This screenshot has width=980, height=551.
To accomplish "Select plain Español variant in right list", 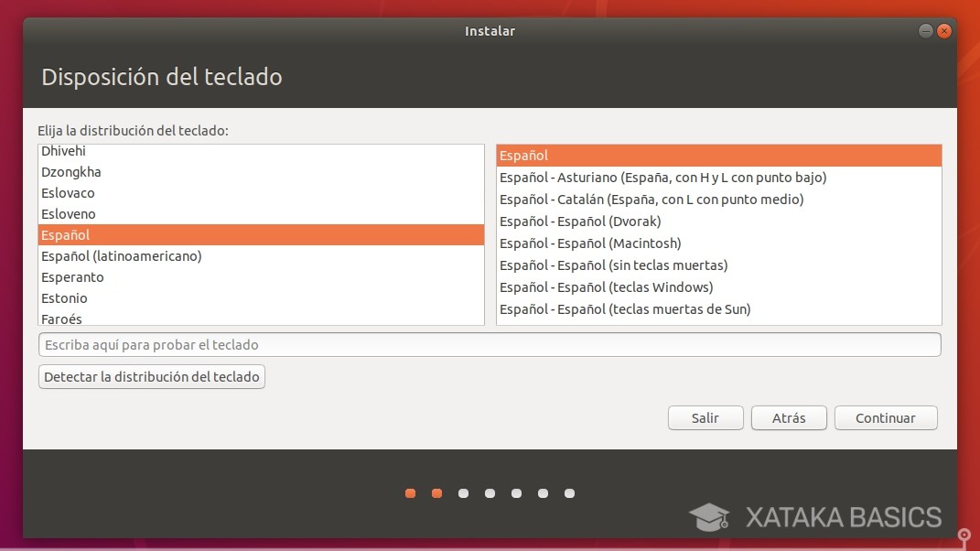I will point(718,156).
